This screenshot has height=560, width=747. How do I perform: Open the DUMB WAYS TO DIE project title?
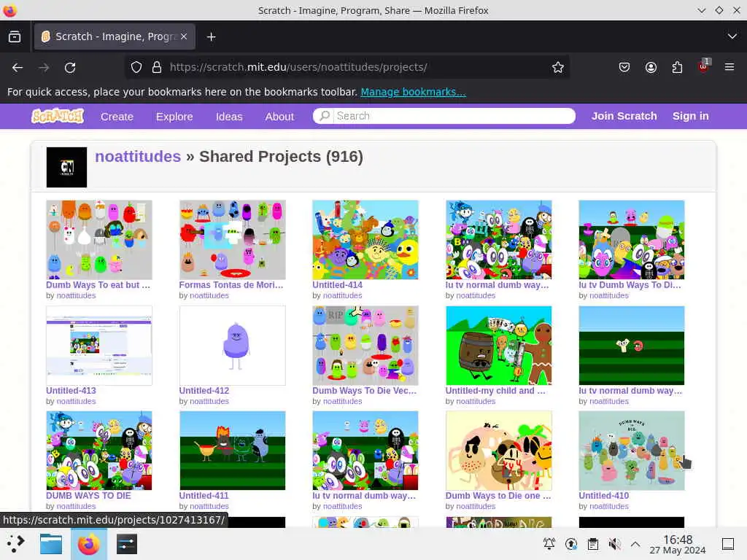click(x=88, y=495)
